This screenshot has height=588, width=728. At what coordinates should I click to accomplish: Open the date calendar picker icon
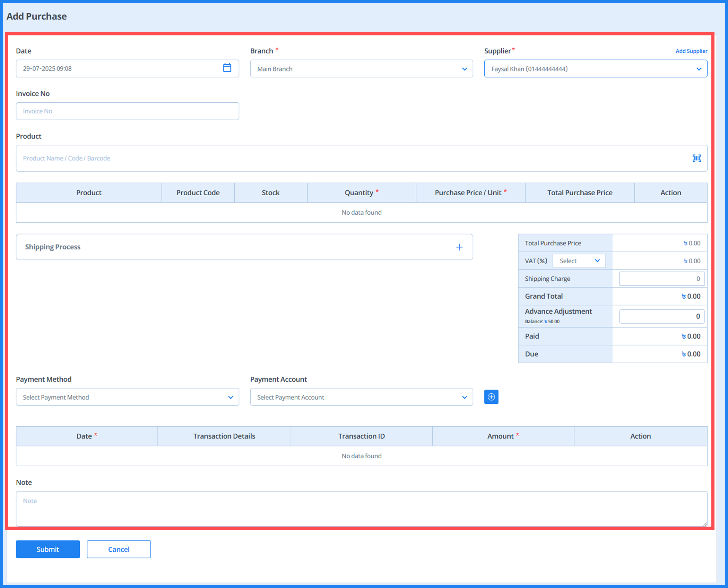(227, 68)
